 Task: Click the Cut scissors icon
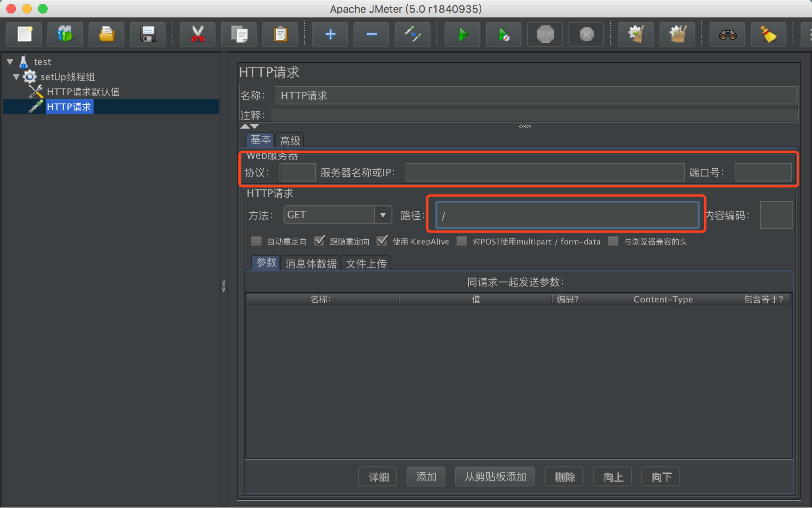(197, 34)
